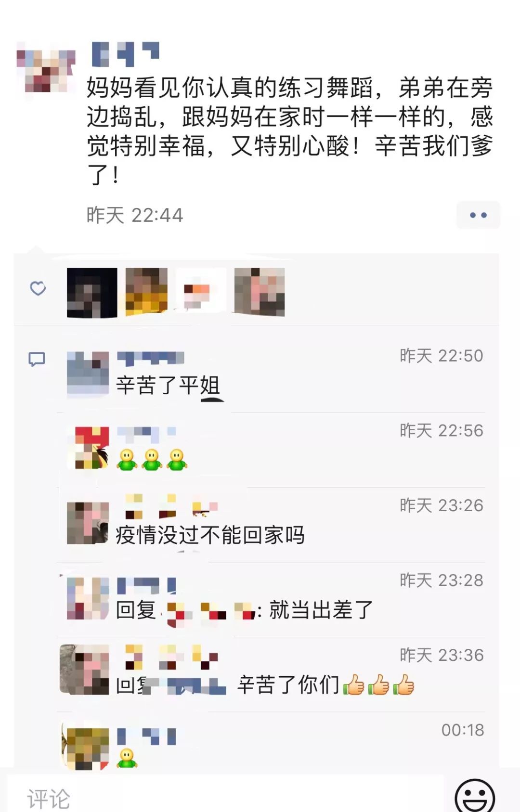Tap the reply 就当出差了
The width and height of the screenshot is (520, 812).
click(245, 610)
